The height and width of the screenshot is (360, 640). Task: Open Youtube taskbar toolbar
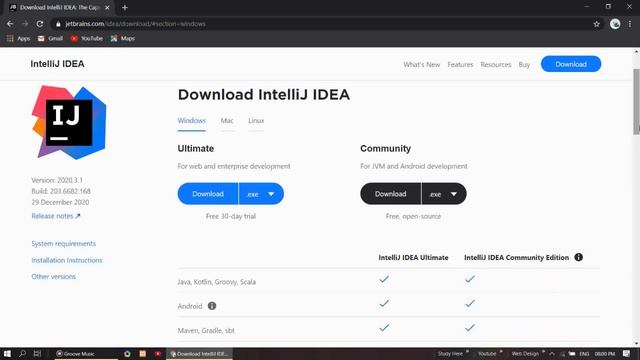coord(487,354)
